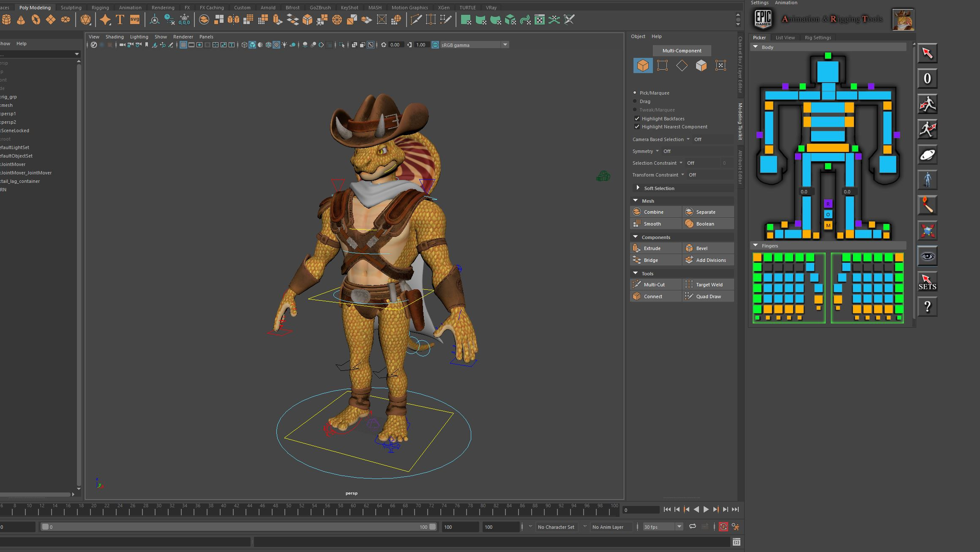Viewport: 980px width, 552px height.
Task: Click the planet space-switch icon in rig panel
Action: click(x=927, y=155)
